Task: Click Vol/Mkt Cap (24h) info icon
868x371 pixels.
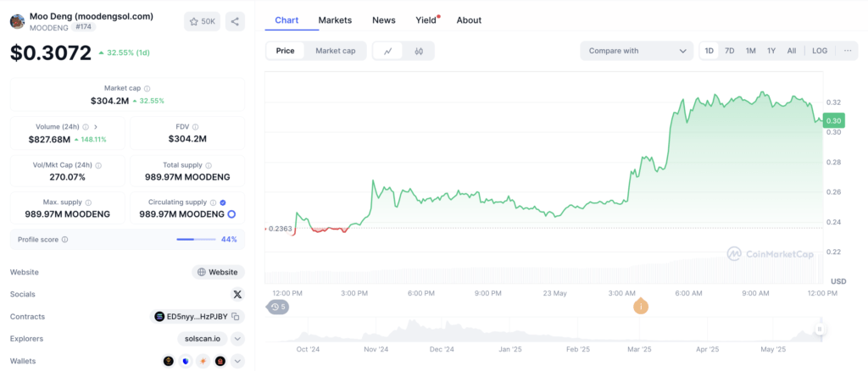Action: 98,165
